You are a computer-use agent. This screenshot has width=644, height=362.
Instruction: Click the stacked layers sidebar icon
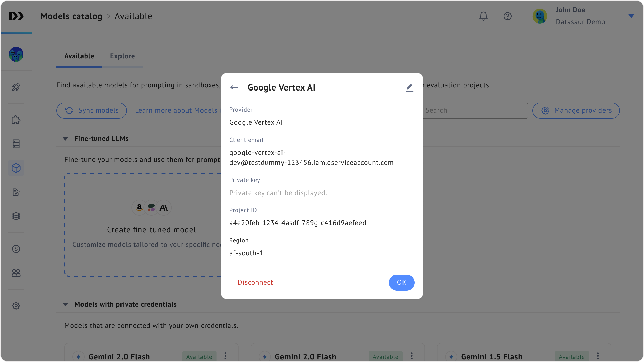coord(16,216)
